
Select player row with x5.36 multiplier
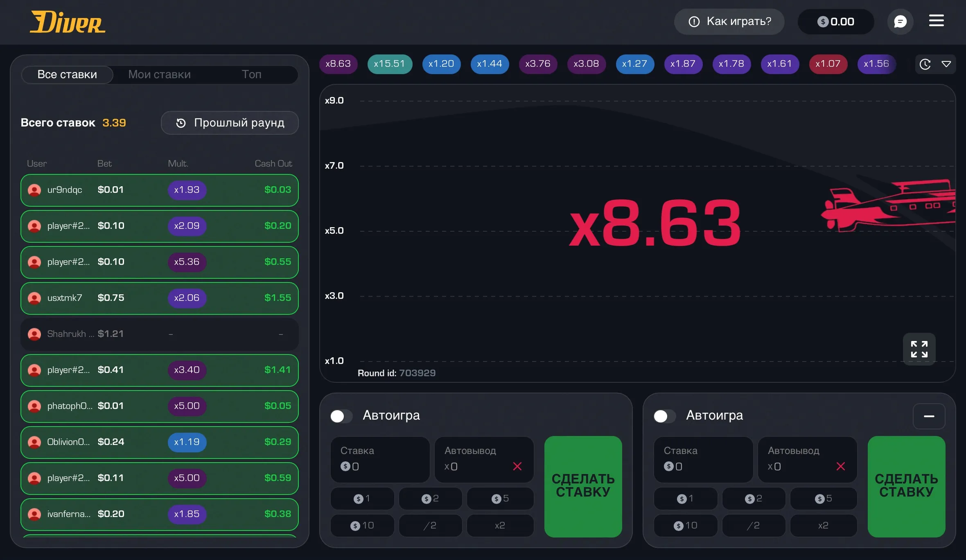(160, 262)
